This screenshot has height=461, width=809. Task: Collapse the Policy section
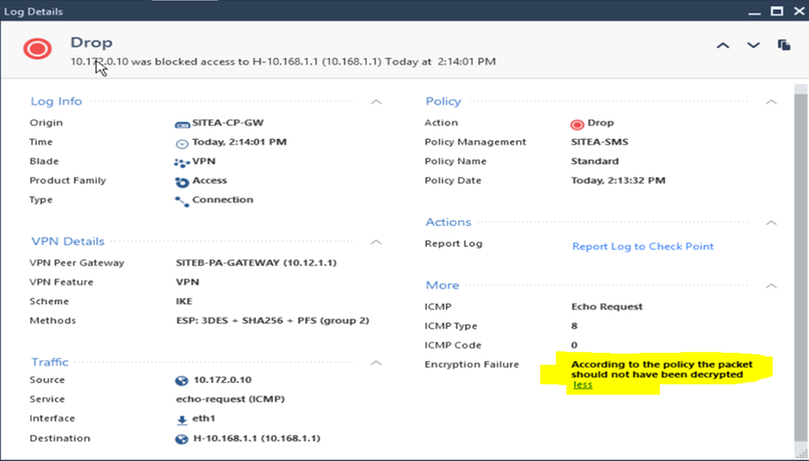770,102
